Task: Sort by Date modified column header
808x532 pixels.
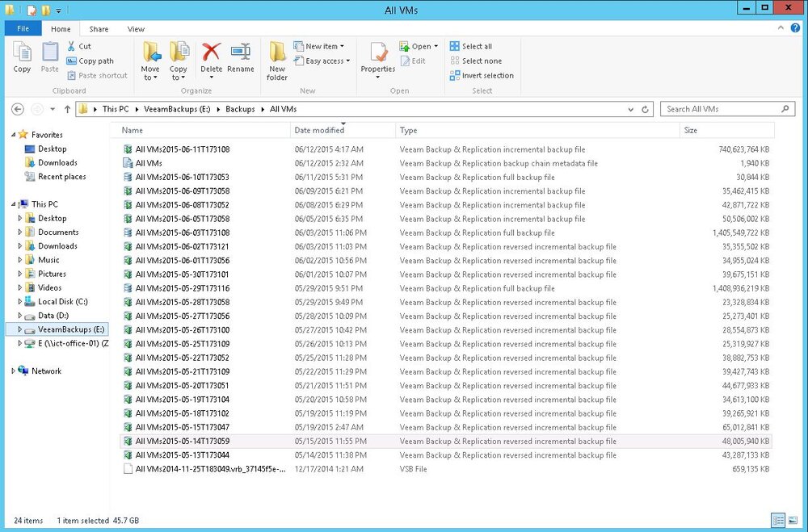Action: [343, 130]
